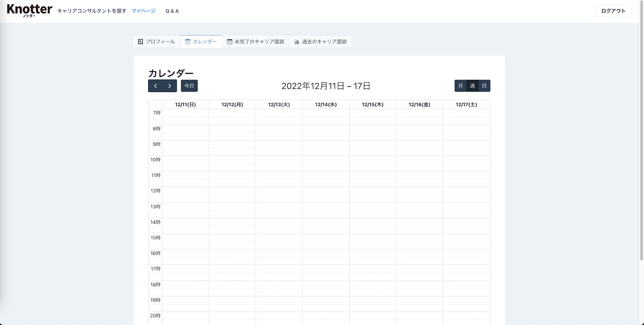Click the Knotter logo
Image resolution: width=644 pixels, height=325 pixels.
[x=29, y=10]
